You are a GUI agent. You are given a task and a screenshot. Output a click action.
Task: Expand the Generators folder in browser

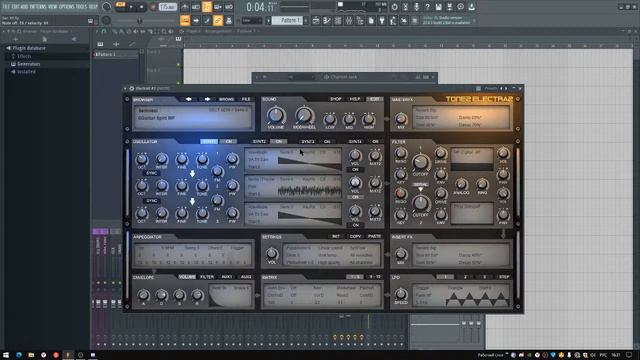click(x=28, y=64)
